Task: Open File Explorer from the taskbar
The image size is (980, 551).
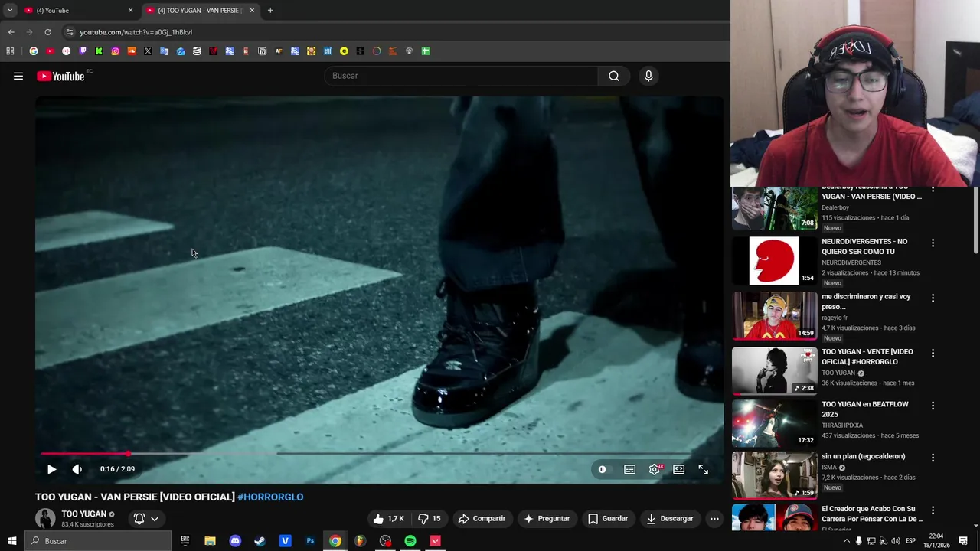Action: click(210, 541)
